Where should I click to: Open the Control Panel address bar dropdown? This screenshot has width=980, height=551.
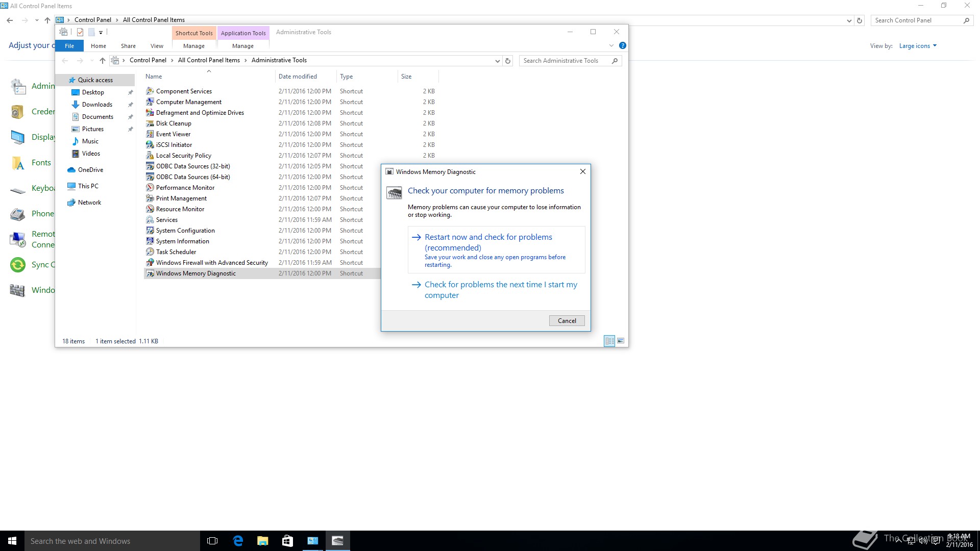(849, 20)
